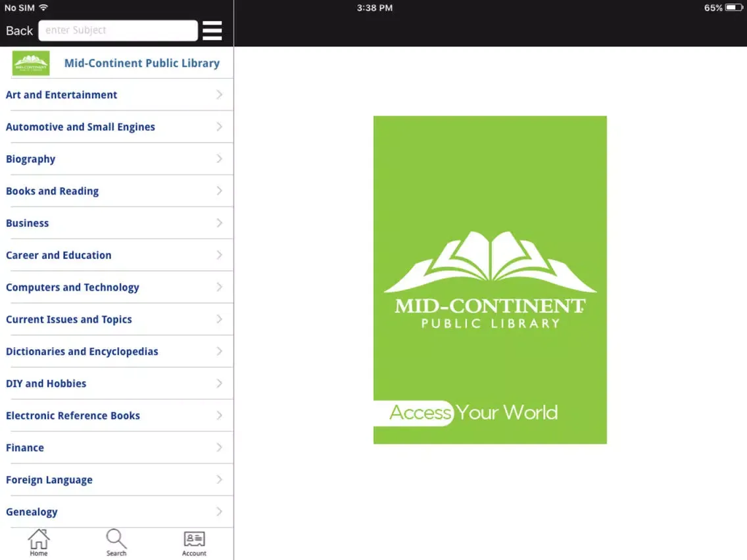Screen dimensions: 747x560
Task: Open the Genealogy subject text
Action: click(x=32, y=512)
